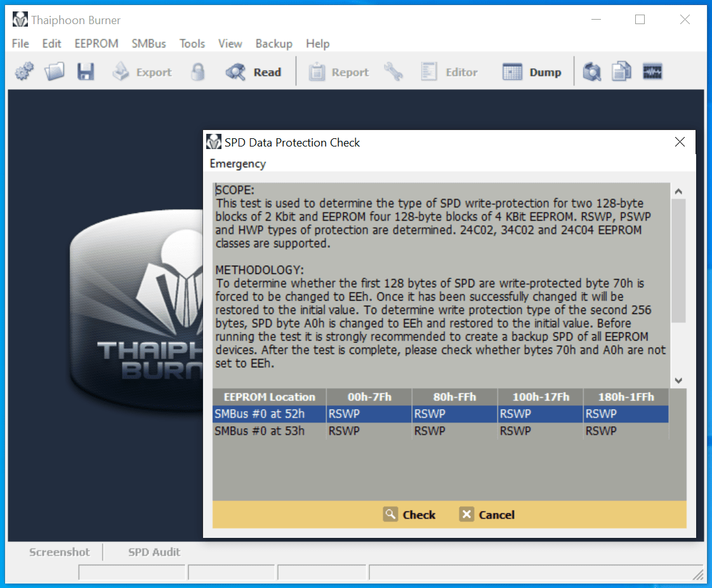The width and height of the screenshot is (712, 588).
Task: Click the Check button
Action: 409,514
